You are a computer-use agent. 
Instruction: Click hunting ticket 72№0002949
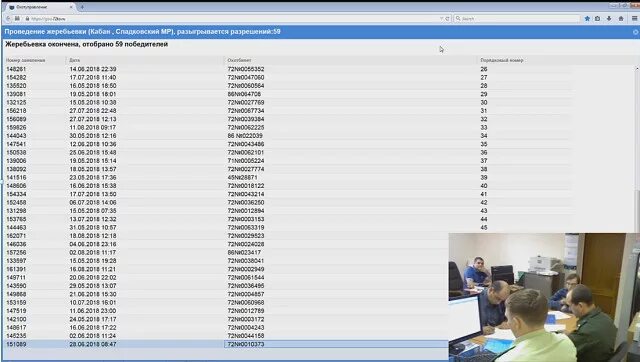coord(246,269)
